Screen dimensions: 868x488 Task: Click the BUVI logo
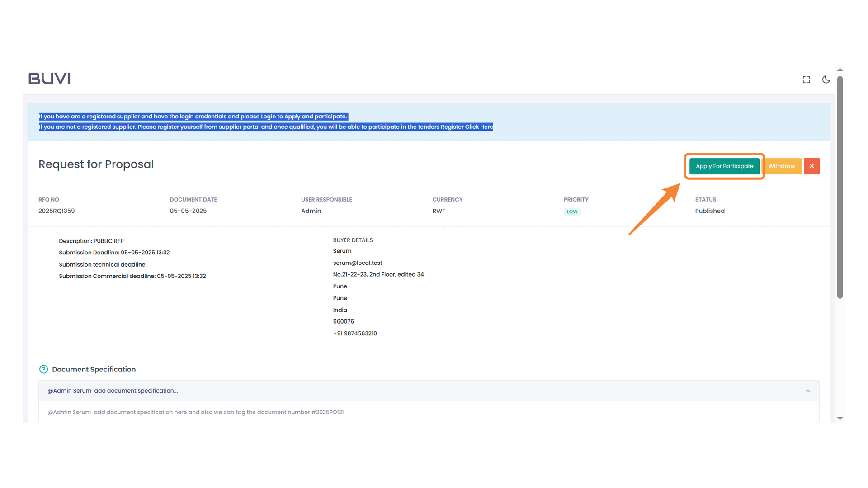click(49, 78)
